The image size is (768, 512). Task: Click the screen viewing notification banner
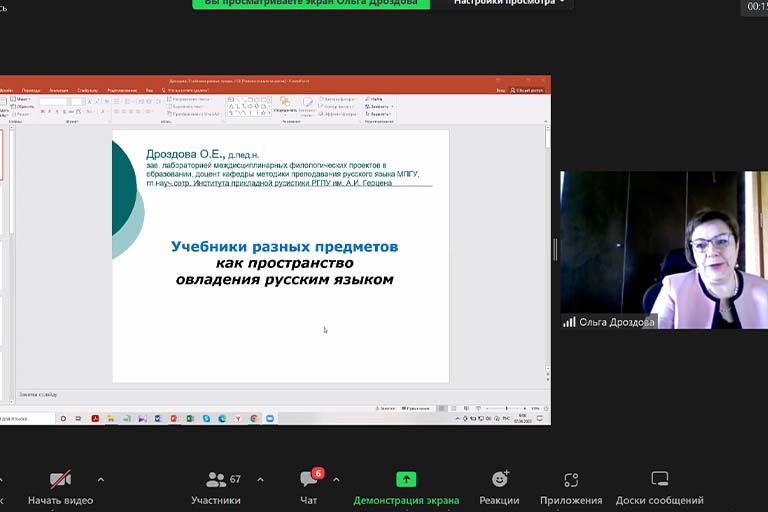pyautogui.click(x=311, y=3)
